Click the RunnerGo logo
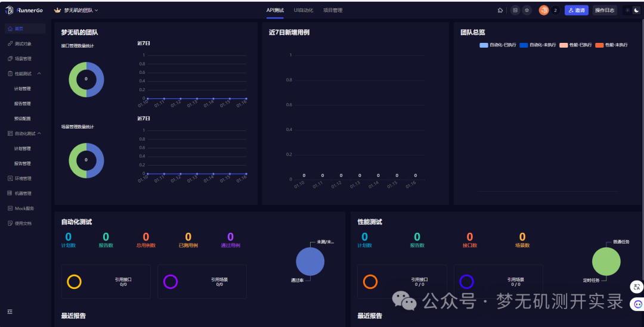This screenshot has width=644, height=327. (24, 10)
